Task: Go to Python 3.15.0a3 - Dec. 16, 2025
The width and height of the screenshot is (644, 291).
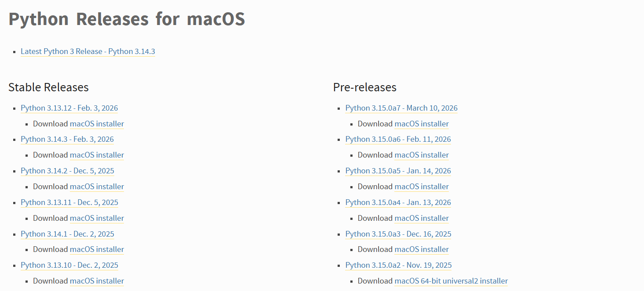Action: (398, 234)
